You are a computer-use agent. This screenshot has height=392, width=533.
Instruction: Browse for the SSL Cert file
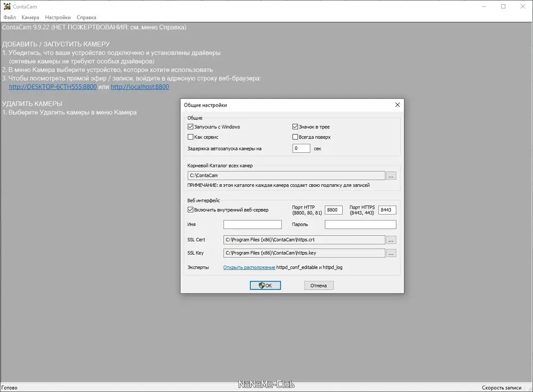coord(391,240)
